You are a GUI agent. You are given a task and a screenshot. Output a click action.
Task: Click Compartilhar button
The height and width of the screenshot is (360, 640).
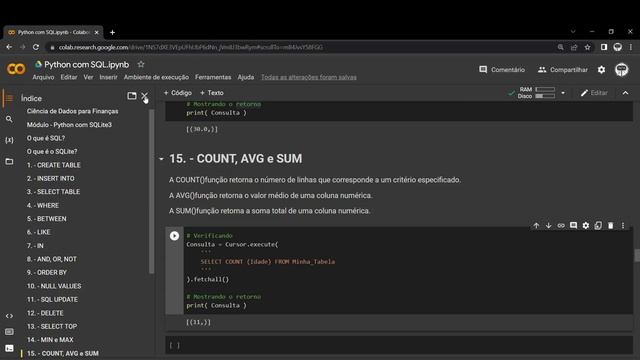pos(563,70)
